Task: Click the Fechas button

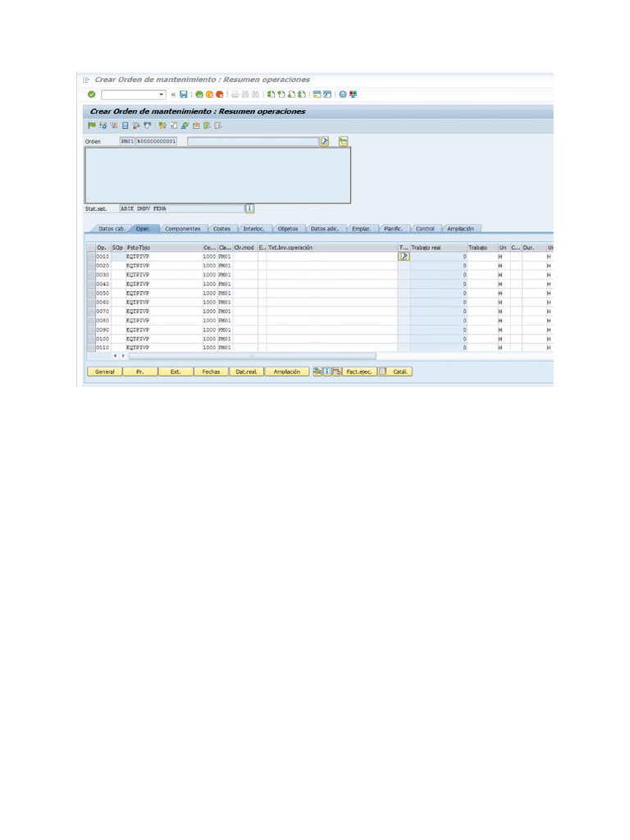Action: coord(211,372)
